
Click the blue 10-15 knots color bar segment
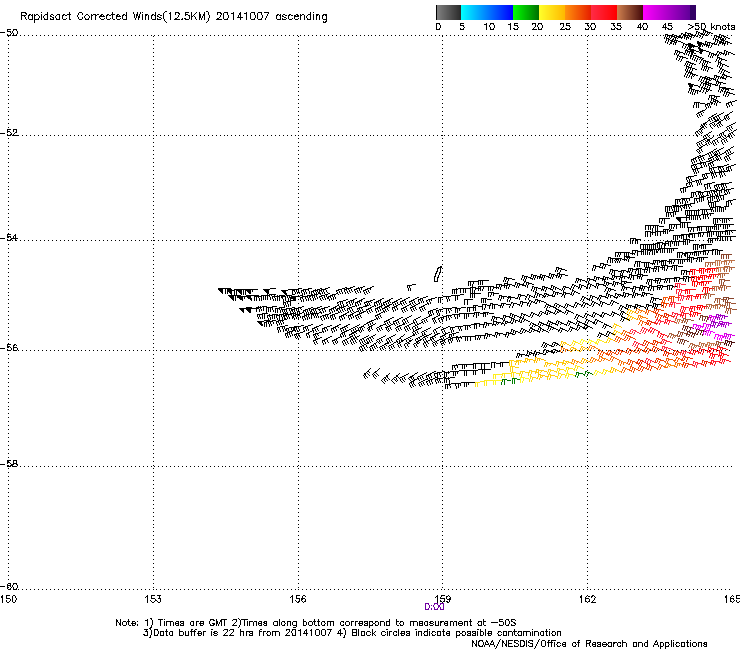tap(500, 12)
